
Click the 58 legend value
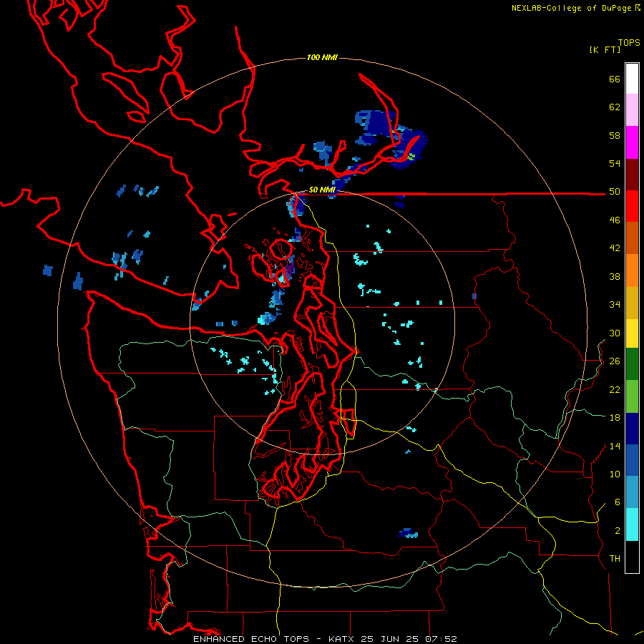[615, 135]
